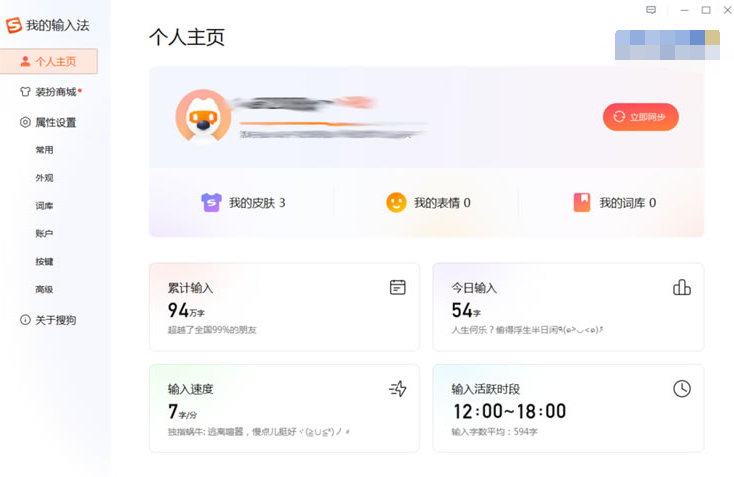Click the 12:00~18:00 active period value
The image size is (734, 477).
point(509,411)
